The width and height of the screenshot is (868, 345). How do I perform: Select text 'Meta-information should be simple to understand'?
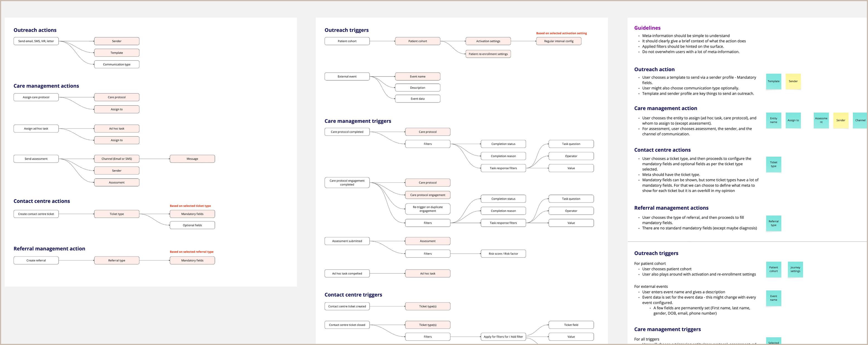click(x=686, y=36)
